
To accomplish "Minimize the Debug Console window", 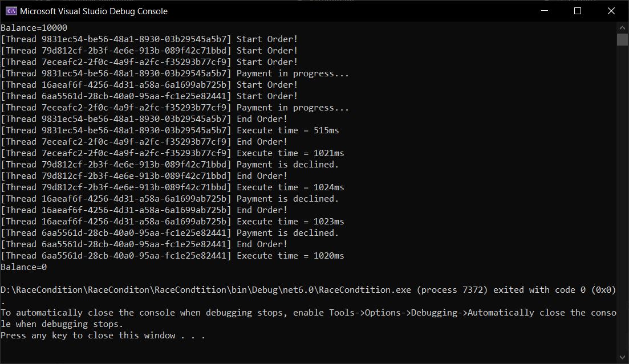I will click(543, 11).
